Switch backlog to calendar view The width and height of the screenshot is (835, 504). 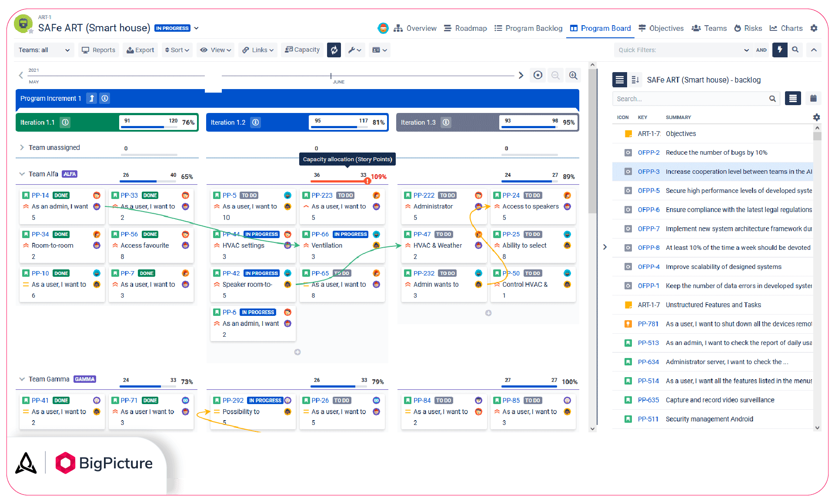pos(813,99)
